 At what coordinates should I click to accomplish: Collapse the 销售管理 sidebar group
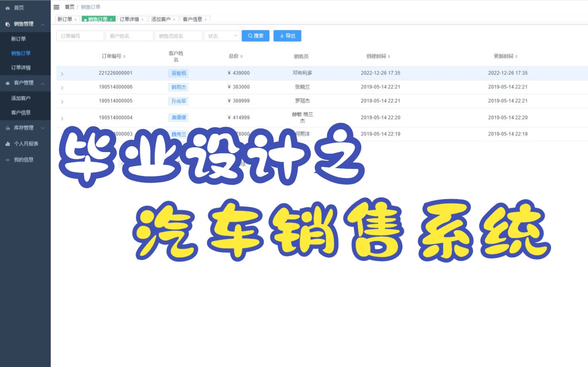(43, 25)
